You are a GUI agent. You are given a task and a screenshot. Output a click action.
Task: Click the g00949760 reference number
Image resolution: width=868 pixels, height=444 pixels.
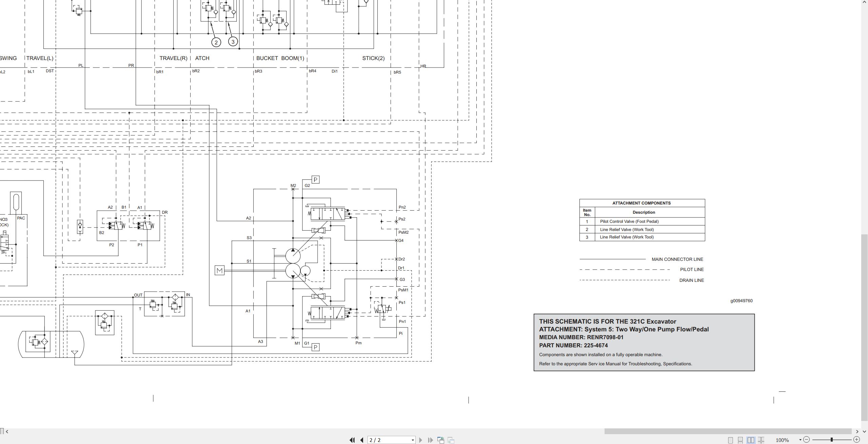741,301
